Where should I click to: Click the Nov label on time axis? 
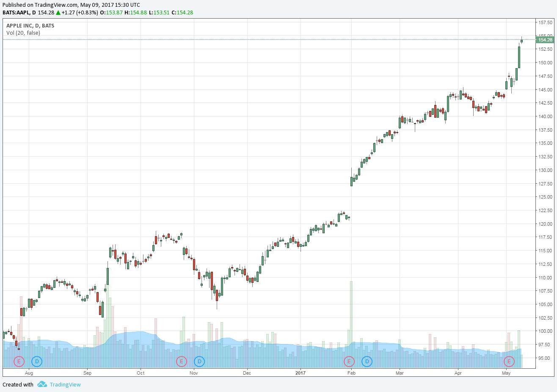[194, 373]
